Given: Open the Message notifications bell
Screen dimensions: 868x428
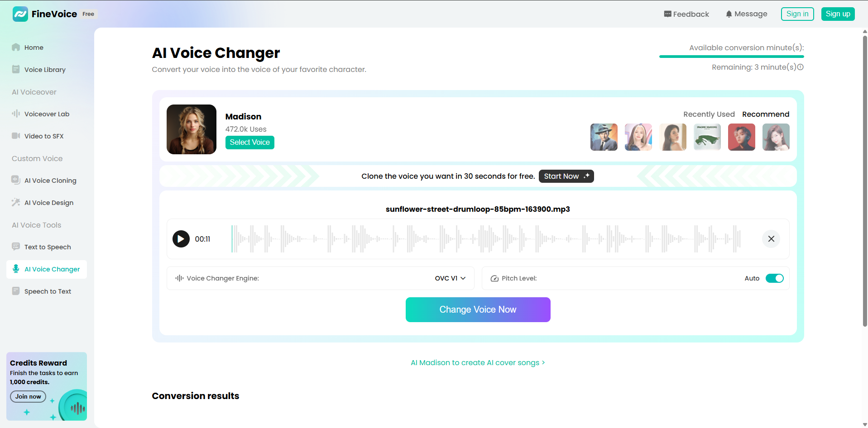Looking at the screenshot, I should [746, 14].
